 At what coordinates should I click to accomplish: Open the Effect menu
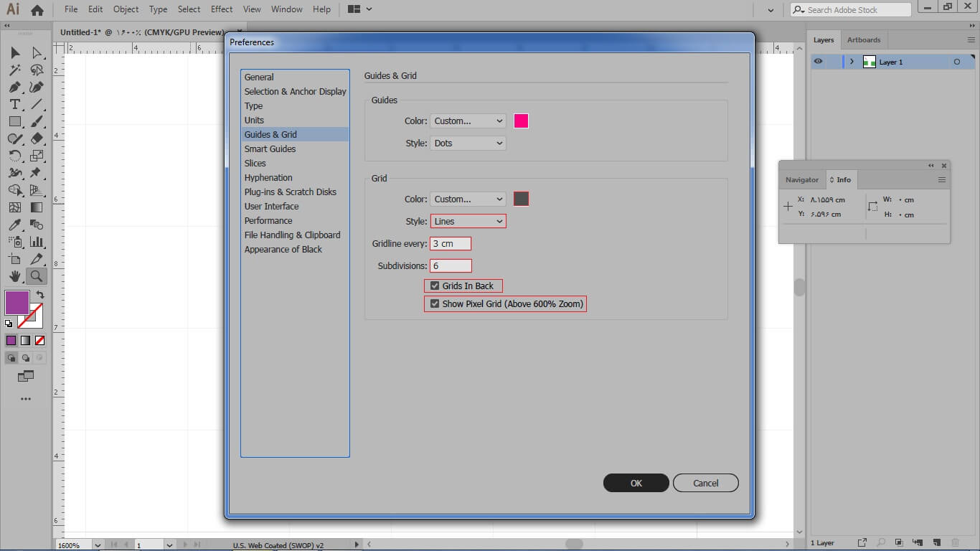[222, 9]
